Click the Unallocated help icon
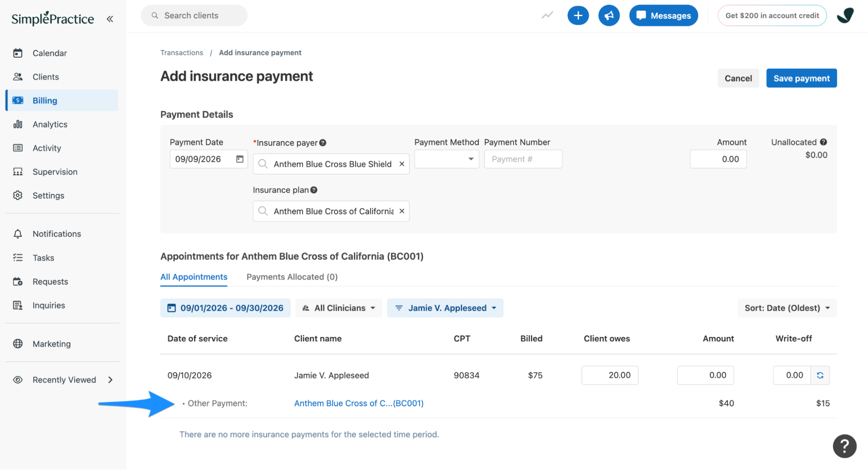The height and width of the screenshot is (470, 868). 823,142
